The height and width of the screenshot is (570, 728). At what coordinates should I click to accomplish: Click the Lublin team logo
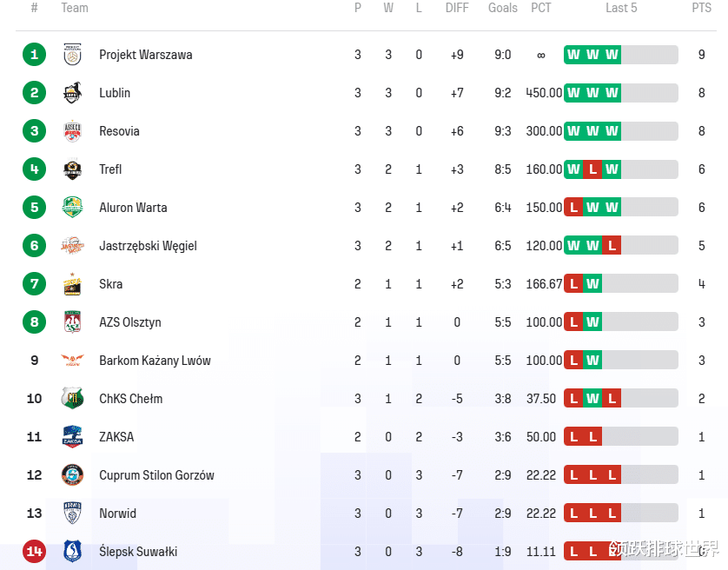tap(72, 93)
